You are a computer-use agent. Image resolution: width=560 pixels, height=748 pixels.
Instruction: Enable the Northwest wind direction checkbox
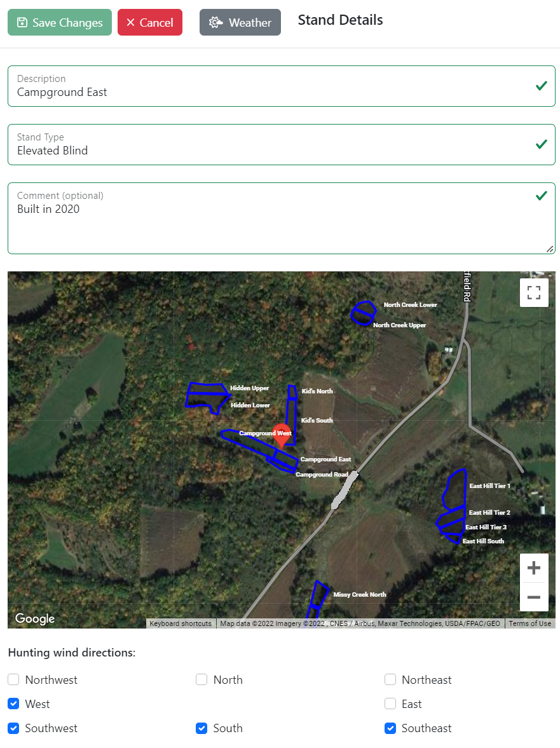click(13, 679)
